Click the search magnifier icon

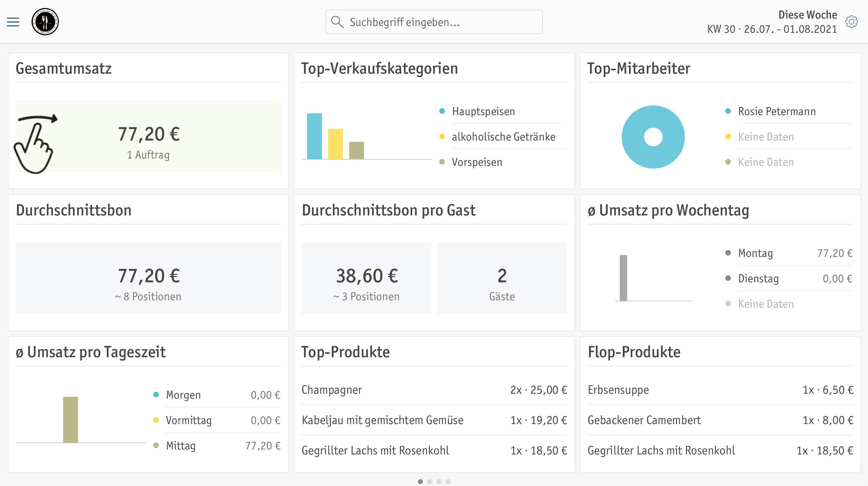coord(337,22)
